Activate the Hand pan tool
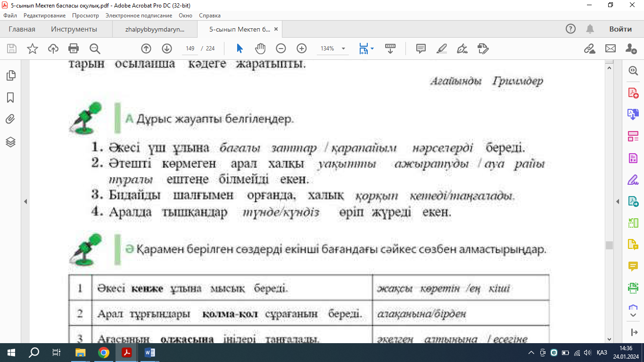The image size is (644, 362). tap(260, 49)
